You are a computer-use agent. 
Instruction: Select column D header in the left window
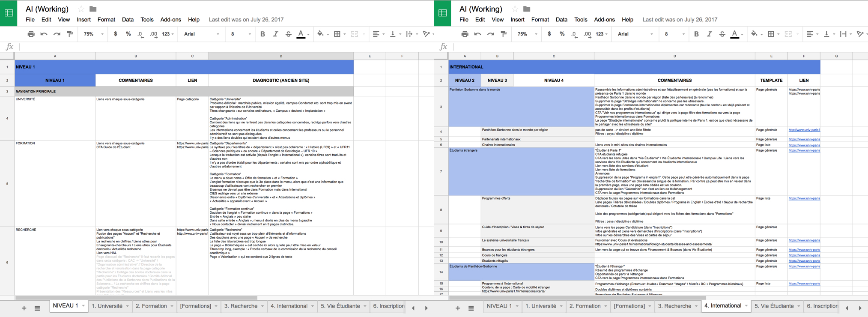[281, 56]
